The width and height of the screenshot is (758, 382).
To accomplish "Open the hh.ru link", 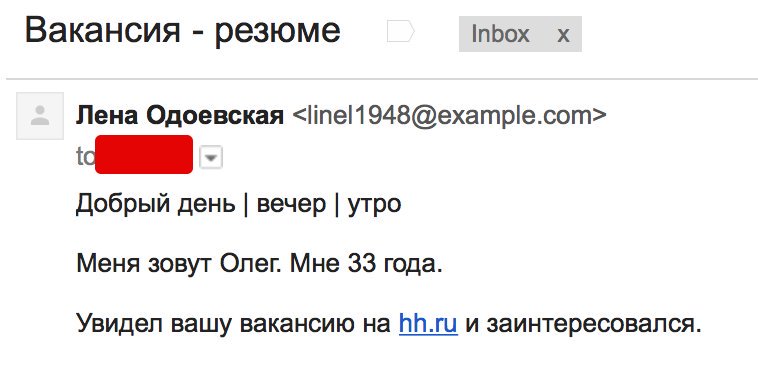I will tap(428, 323).
